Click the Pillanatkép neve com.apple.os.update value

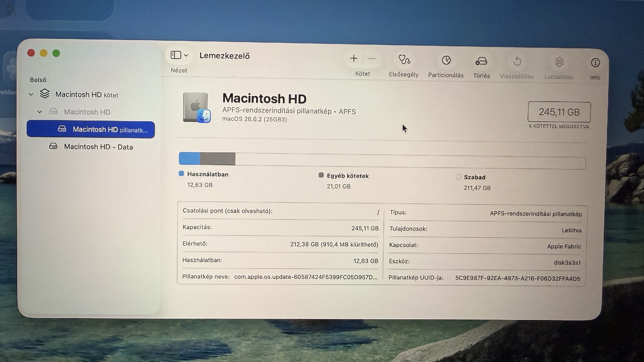tap(305, 277)
